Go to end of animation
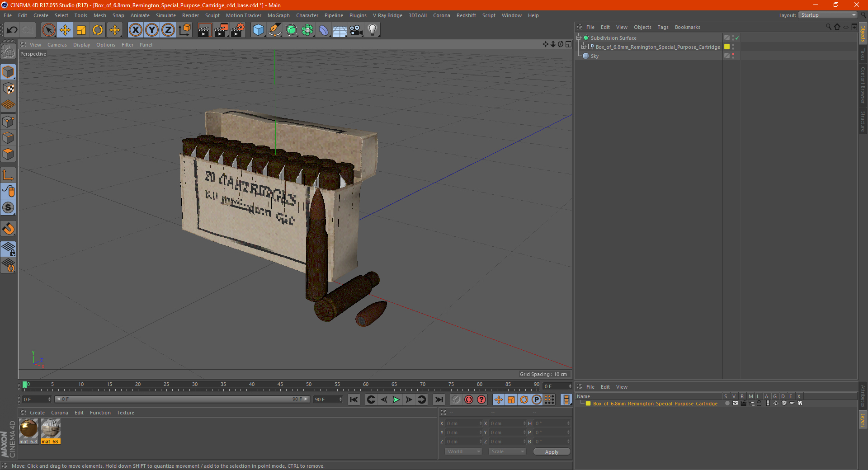Screen dimensions: 868x470 click(x=439, y=399)
